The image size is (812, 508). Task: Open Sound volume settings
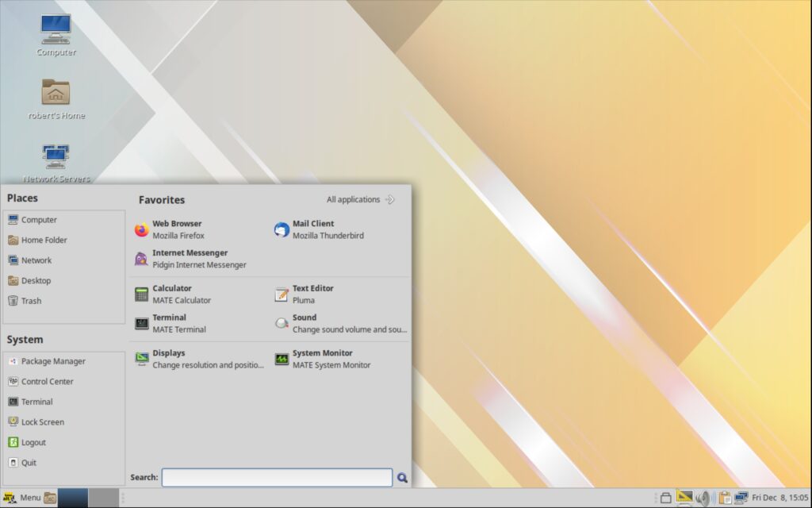(x=340, y=323)
